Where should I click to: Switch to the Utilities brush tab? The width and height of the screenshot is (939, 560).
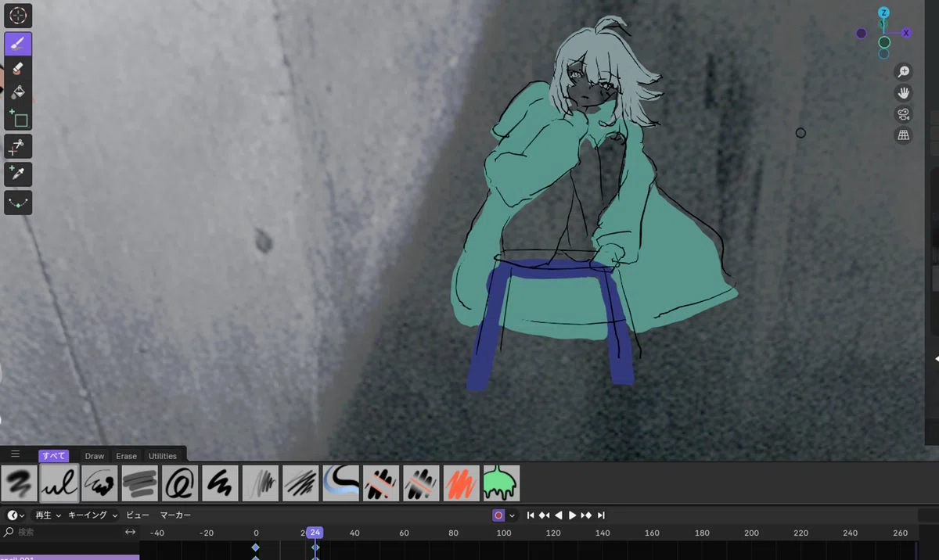coord(163,456)
